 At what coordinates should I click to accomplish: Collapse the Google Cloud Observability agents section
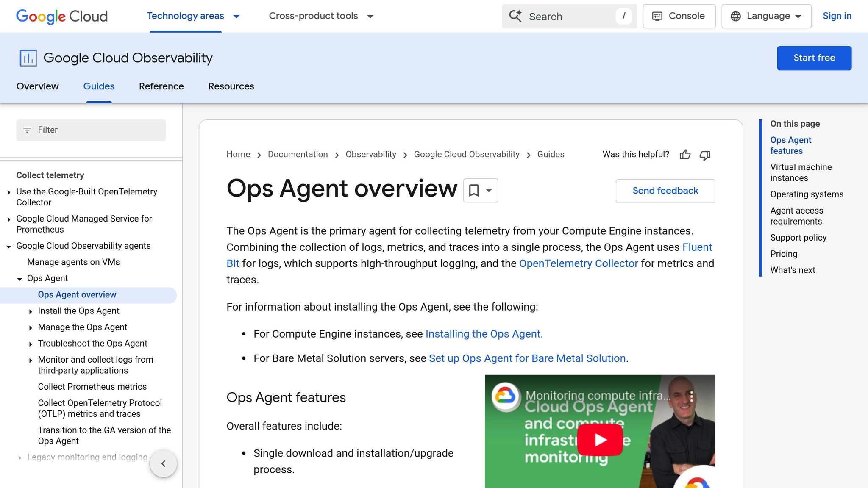point(8,246)
